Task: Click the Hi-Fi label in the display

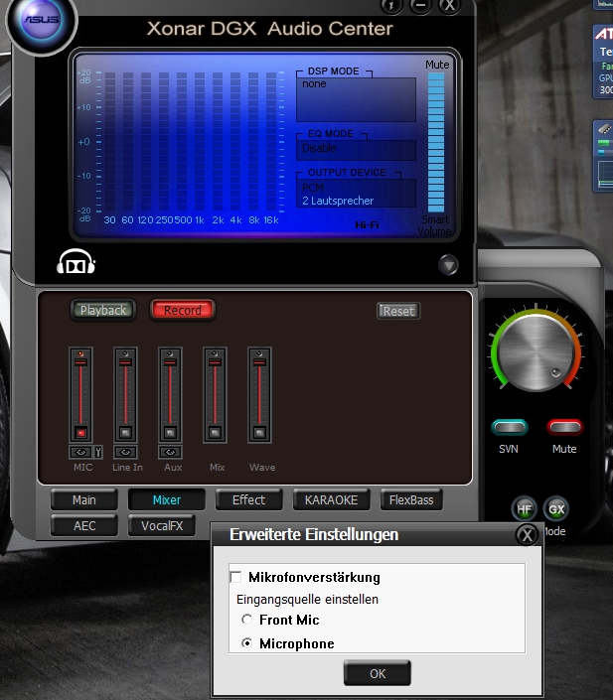Action: [x=367, y=225]
